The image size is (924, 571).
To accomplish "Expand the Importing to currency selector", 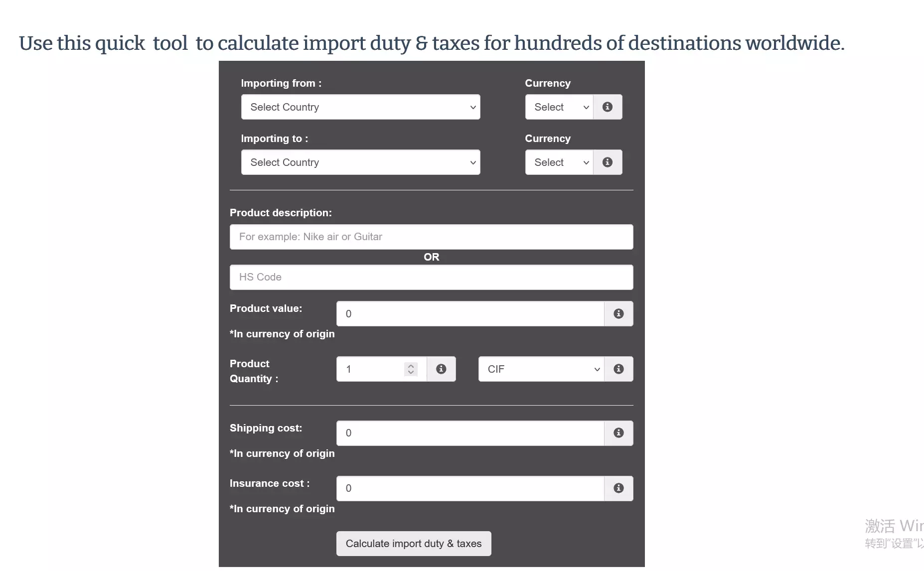I will pos(559,162).
